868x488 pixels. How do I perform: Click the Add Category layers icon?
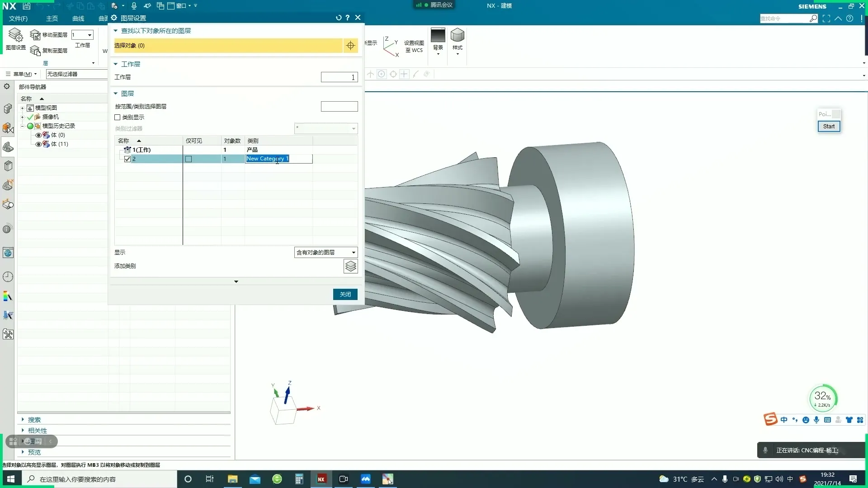350,266
